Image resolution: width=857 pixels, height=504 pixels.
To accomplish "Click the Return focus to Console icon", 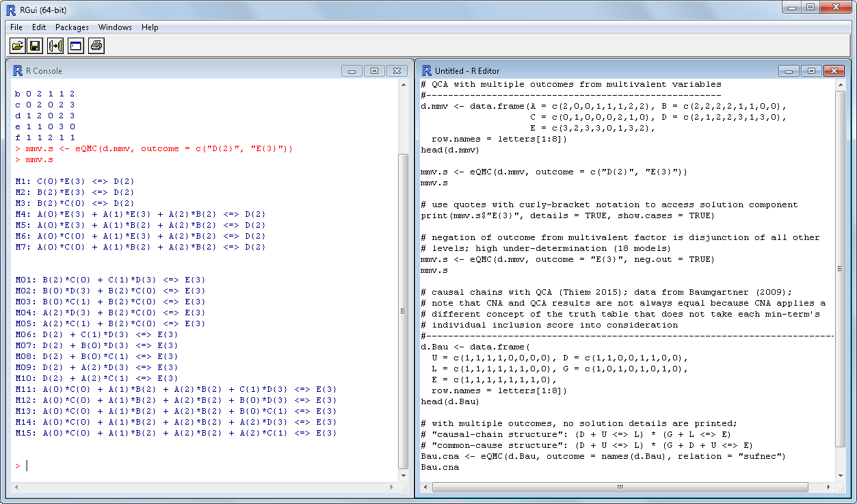I will point(75,46).
